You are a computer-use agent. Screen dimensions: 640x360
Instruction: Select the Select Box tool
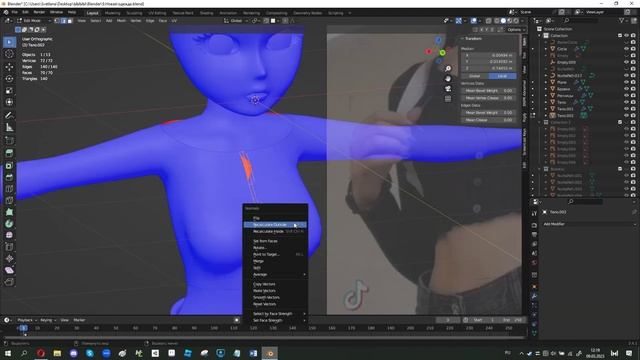pos(9,42)
